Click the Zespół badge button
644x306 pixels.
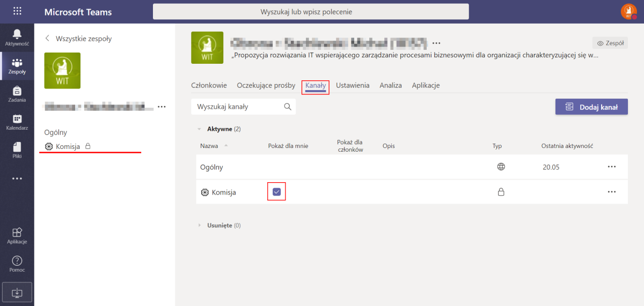610,43
